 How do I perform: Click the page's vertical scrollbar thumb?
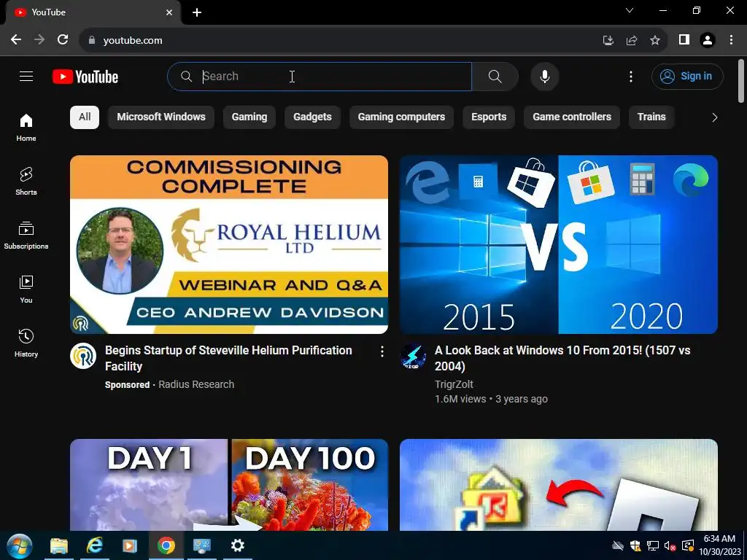point(741,80)
